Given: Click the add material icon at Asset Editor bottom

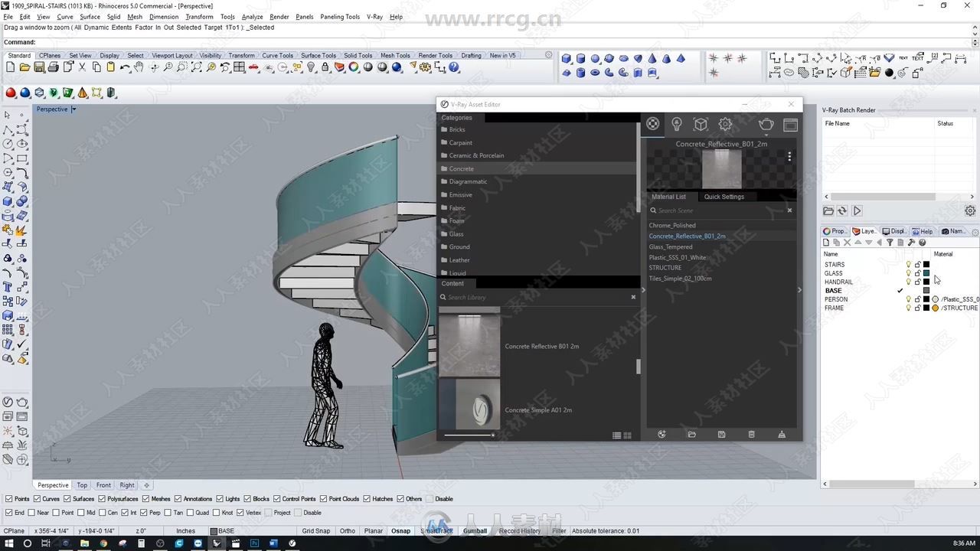Looking at the screenshot, I should [x=661, y=434].
